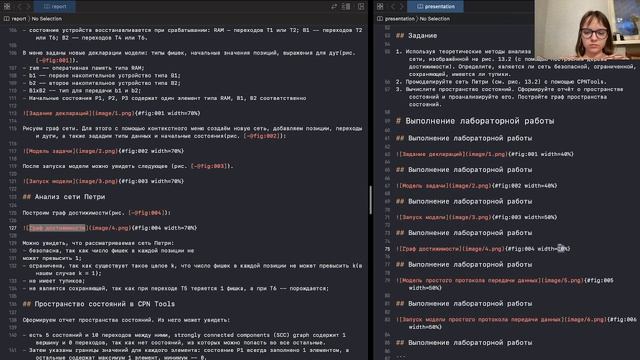Click the 'Задание' heading in presentation
The image size is (640, 360).
click(422, 36)
